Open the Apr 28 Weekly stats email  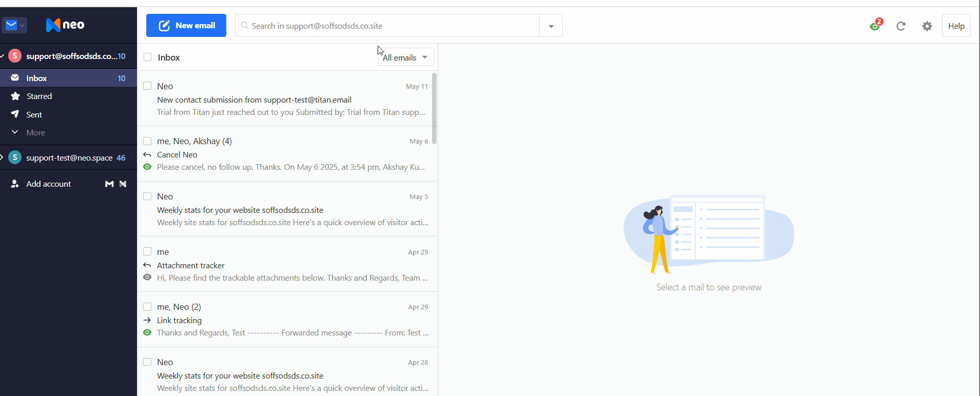tap(287, 372)
